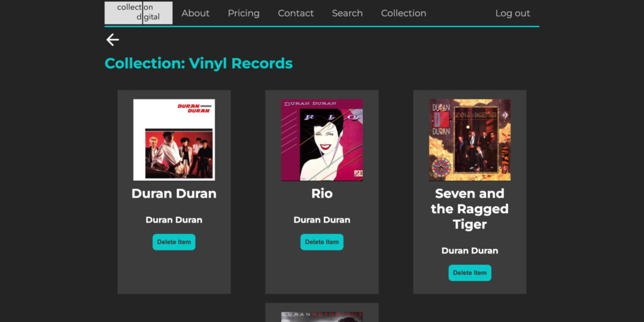Navigate to the Search page
644x322 pixels.
(x=347, y=13)
